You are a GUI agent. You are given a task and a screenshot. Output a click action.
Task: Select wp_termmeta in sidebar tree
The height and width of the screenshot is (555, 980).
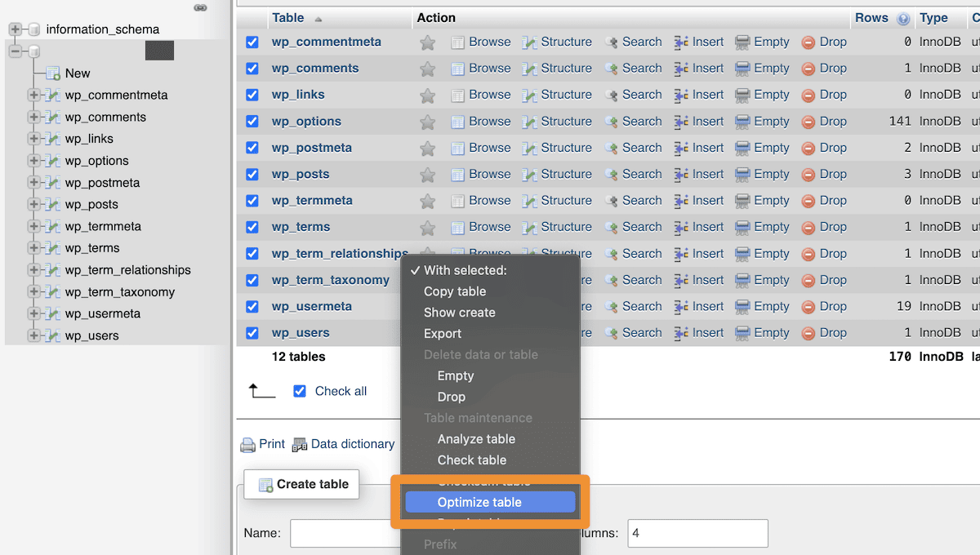click(x=103, y=226)
